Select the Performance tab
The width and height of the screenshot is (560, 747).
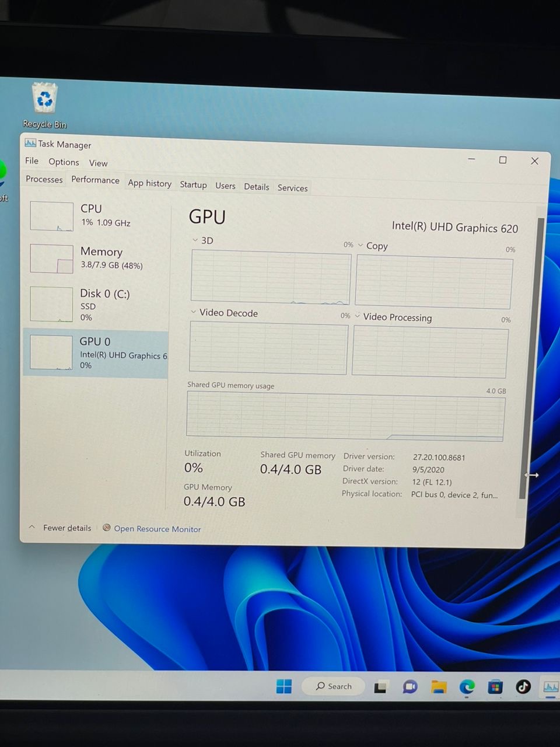click(x=95, y=180)
